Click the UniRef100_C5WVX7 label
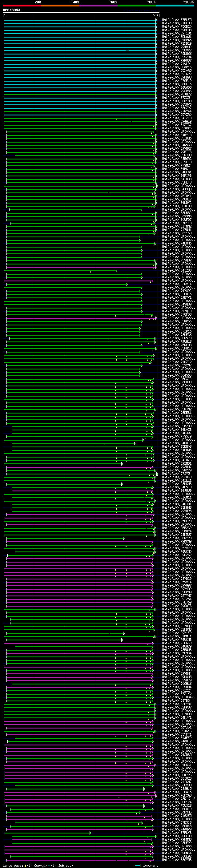The image size is (197, 868). coord(177,50)
